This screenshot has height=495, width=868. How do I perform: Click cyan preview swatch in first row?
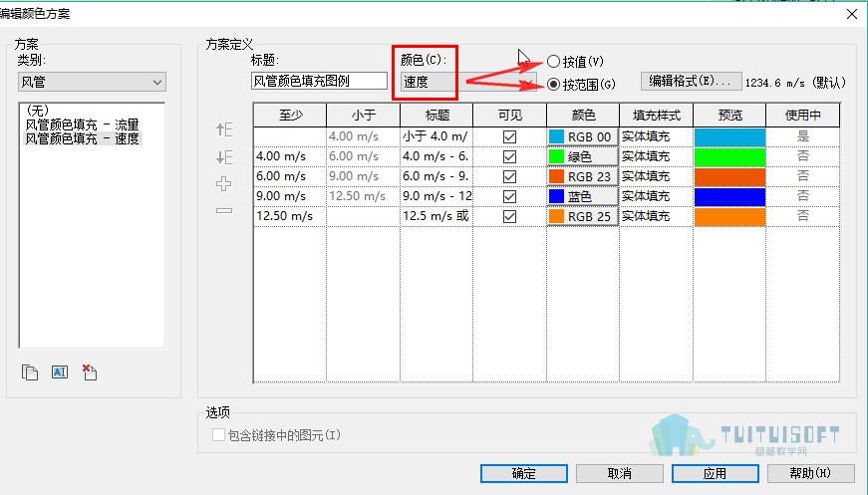(729, 136)
